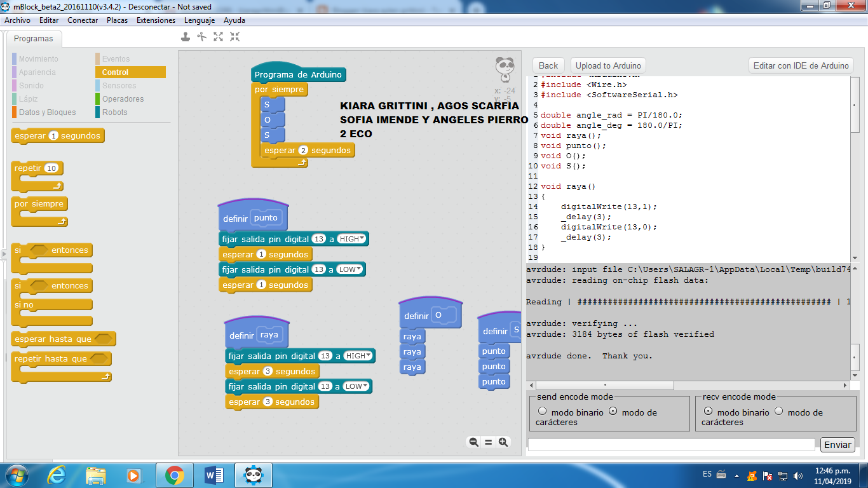Zoom in the script canvas
This screenshot has height=488, width=868.
[x=503, y=442]
